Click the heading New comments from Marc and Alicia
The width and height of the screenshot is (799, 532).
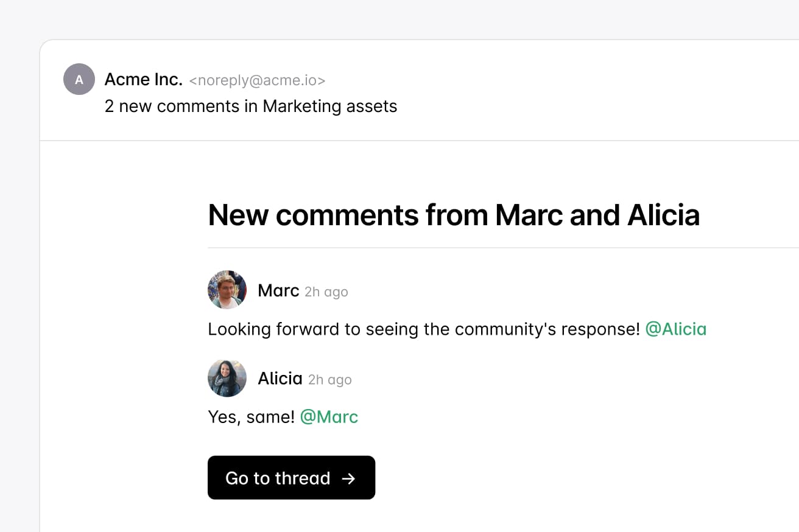point(454,215)
